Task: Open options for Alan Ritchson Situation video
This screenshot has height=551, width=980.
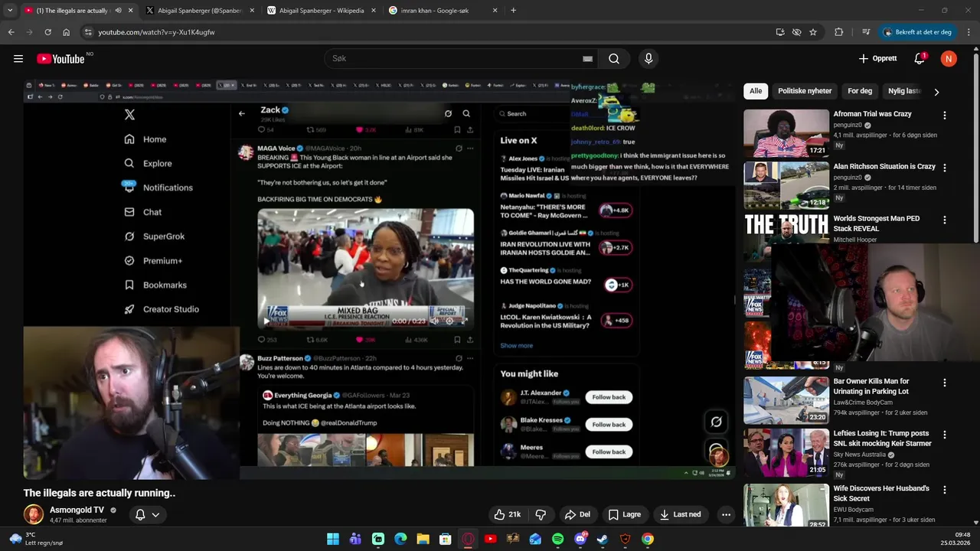Action: click(944, 167)
